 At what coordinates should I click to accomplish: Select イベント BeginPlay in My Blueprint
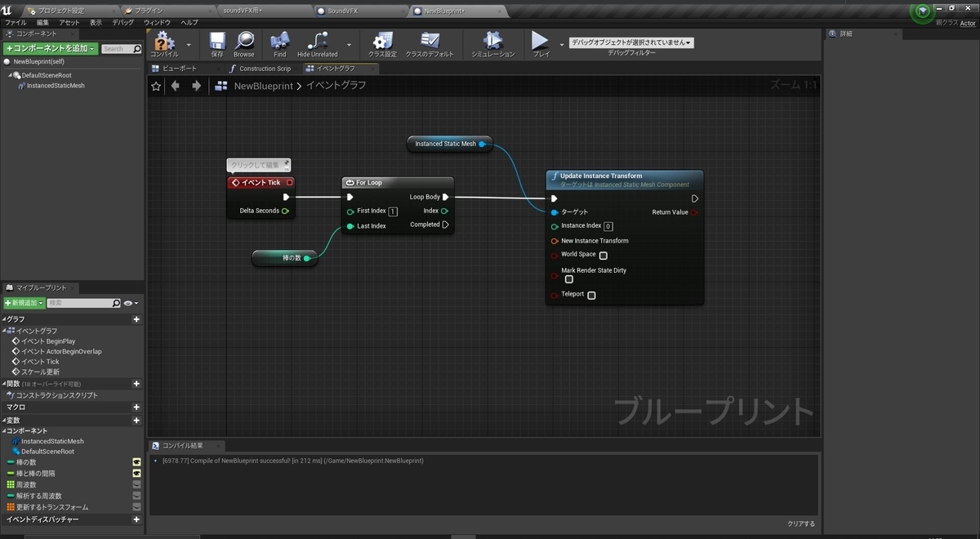click(48, 341)
